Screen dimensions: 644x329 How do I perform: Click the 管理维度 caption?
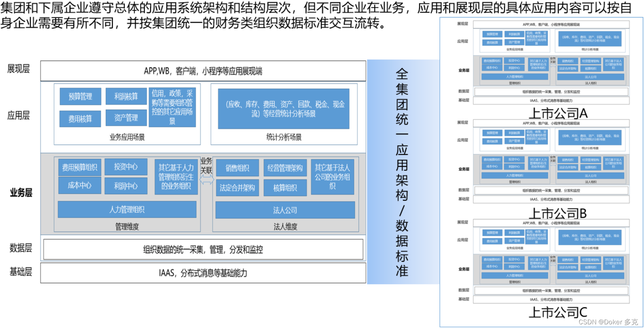click(x=127, y=226)
